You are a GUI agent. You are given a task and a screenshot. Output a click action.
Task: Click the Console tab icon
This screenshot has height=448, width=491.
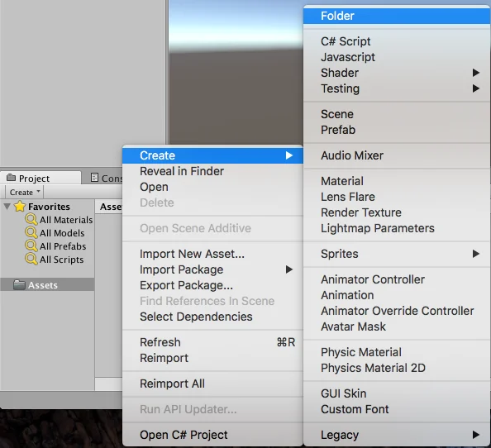click(x=94, y=178)
